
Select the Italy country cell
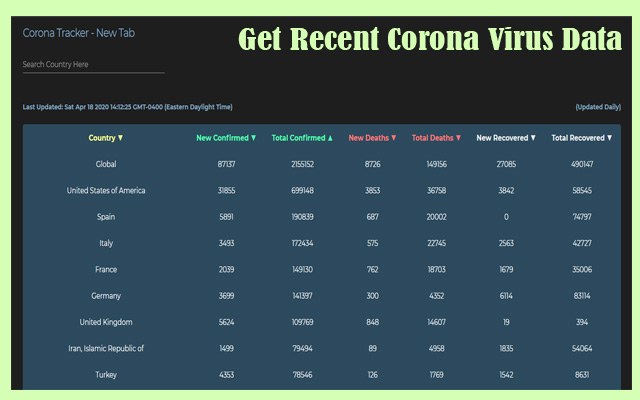pos(106,243)
